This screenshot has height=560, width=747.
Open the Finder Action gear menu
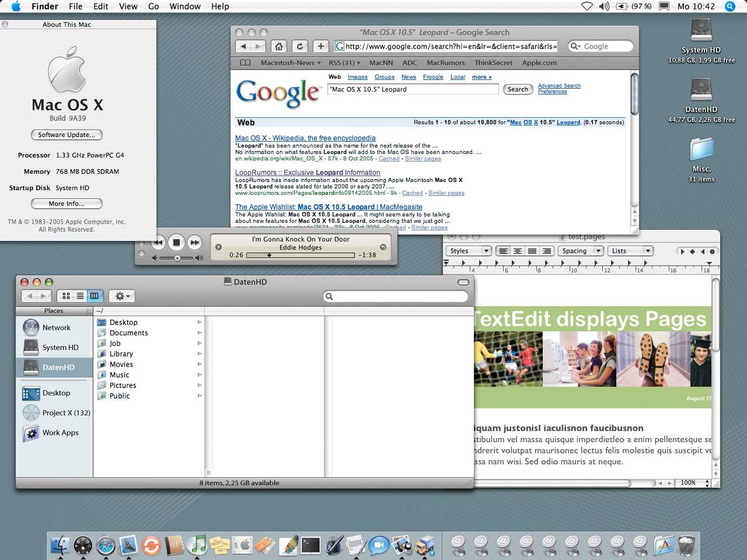pyautogui.click(x=122, y=296)
